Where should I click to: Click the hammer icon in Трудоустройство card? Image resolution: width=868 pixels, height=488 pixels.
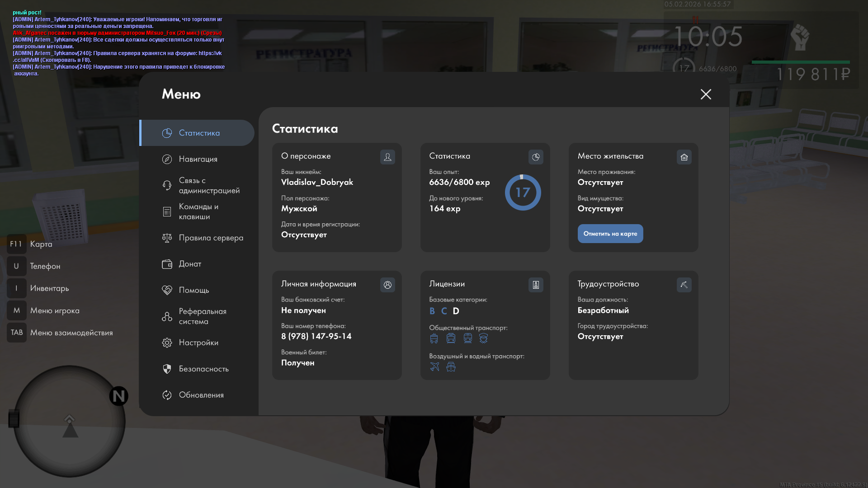(x=684, y=285)
